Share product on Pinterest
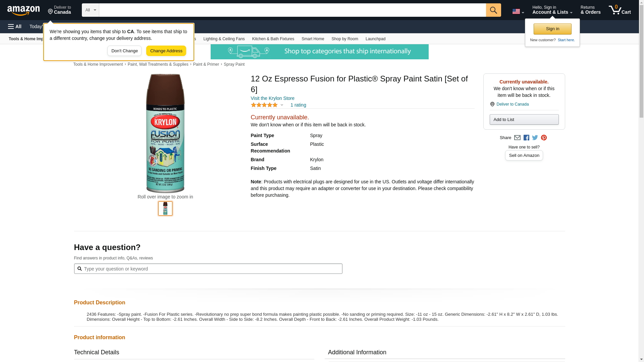Image resolution: width=644 pixels, height=362 pixels. coord(544,138)
